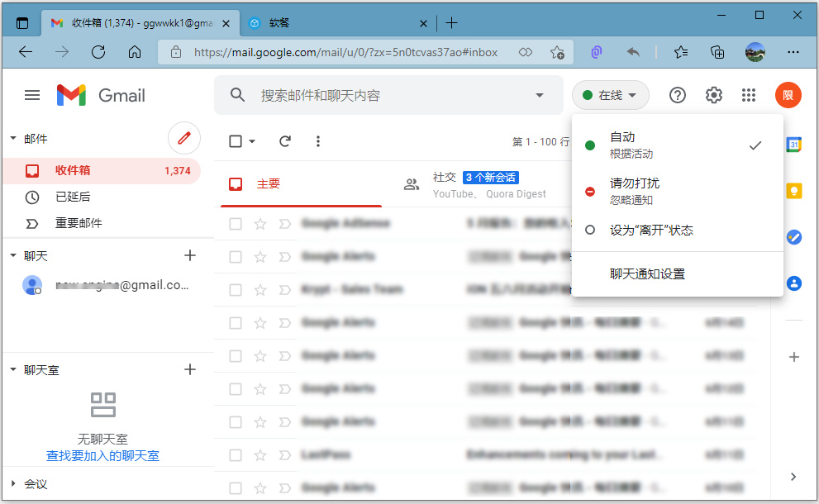
Task: Check the first Google AdSense email checkbox
Action: pos(236,223)
